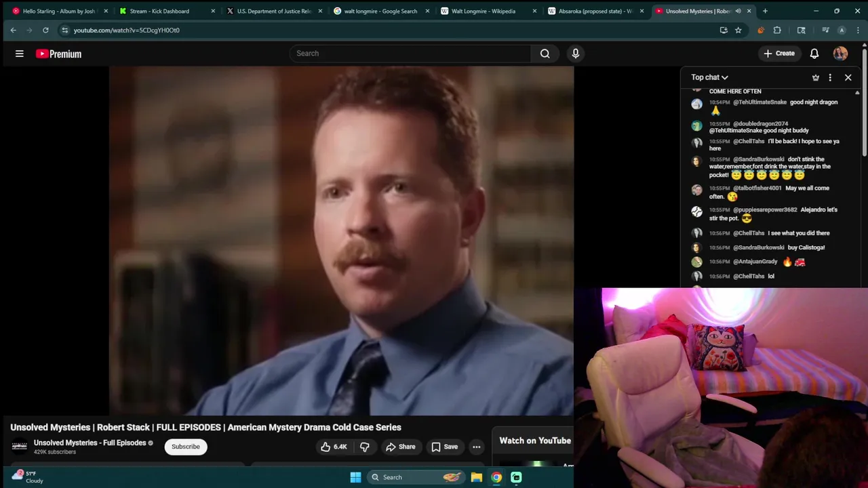Image resolution: width=868 pixels, height=488 pixels.
Task: Click username @doubledragon2074 in chat
Action: pos(760,124)
